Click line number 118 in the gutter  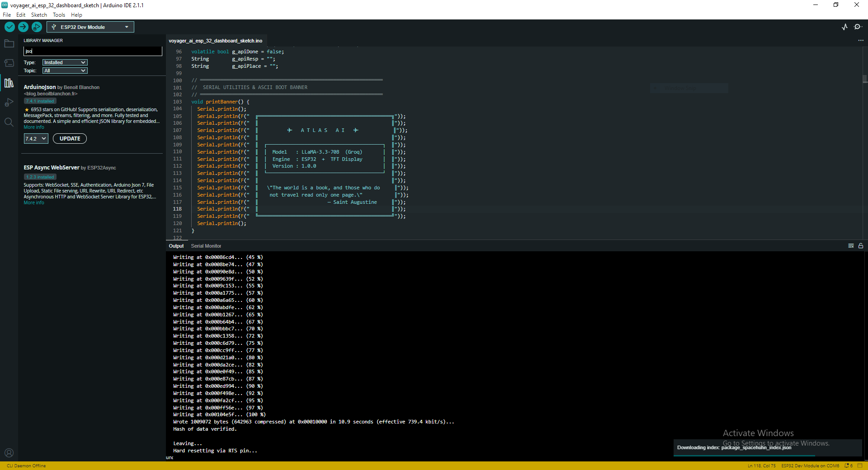177,209
